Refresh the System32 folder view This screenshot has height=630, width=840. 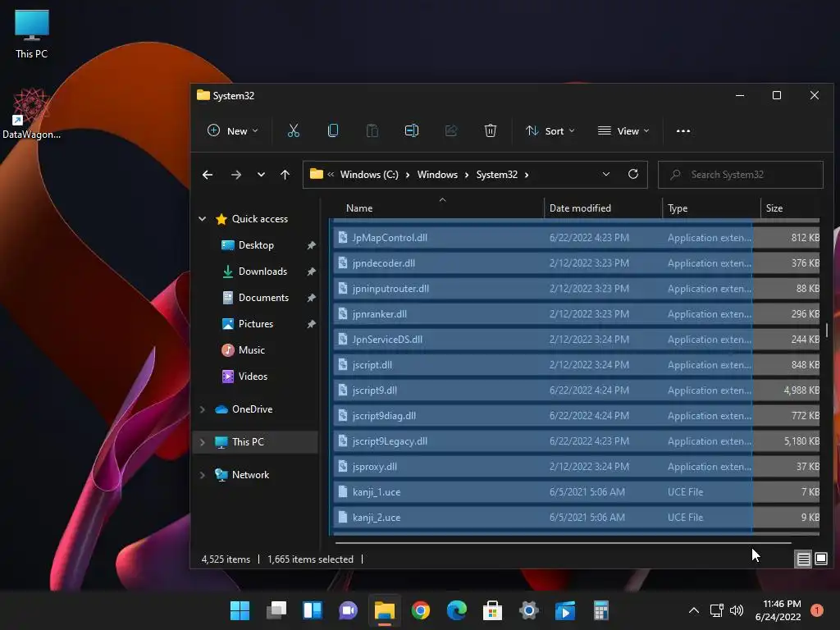point(632,174)
